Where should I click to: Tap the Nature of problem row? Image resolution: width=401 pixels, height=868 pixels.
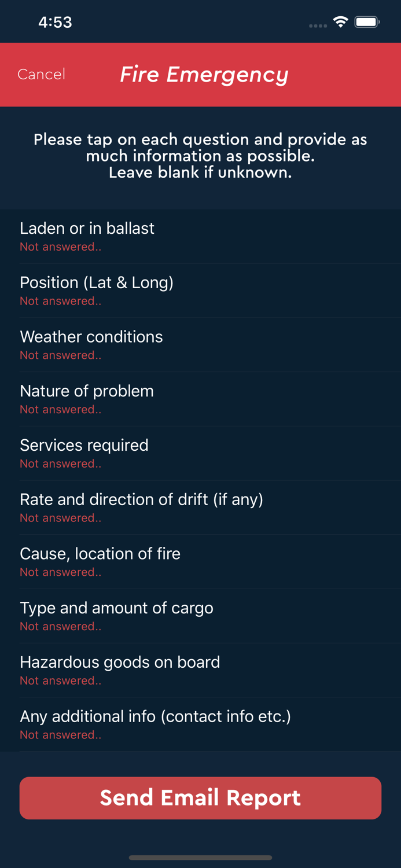tap(200, 399)
